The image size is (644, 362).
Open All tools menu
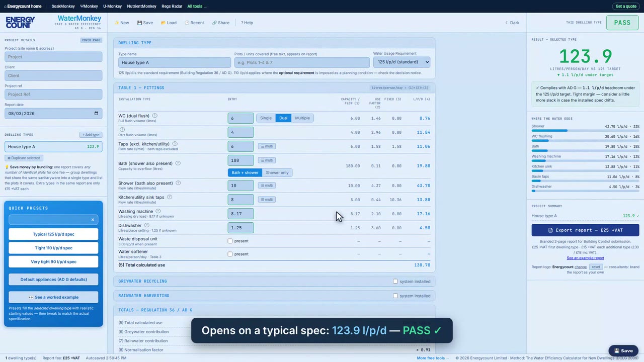click(x=197, y=7)
